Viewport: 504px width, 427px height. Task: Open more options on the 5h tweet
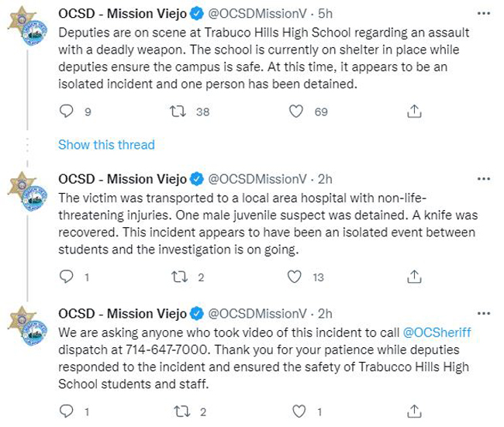484,13
